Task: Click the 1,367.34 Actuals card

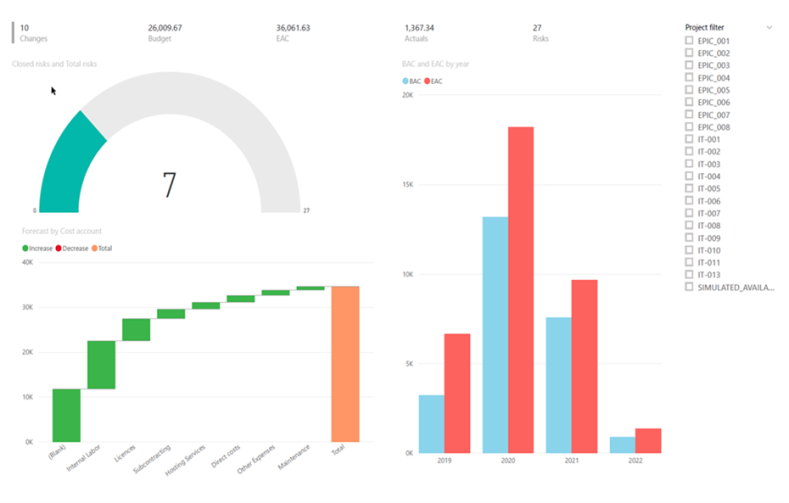Action: tap(419, 33)
